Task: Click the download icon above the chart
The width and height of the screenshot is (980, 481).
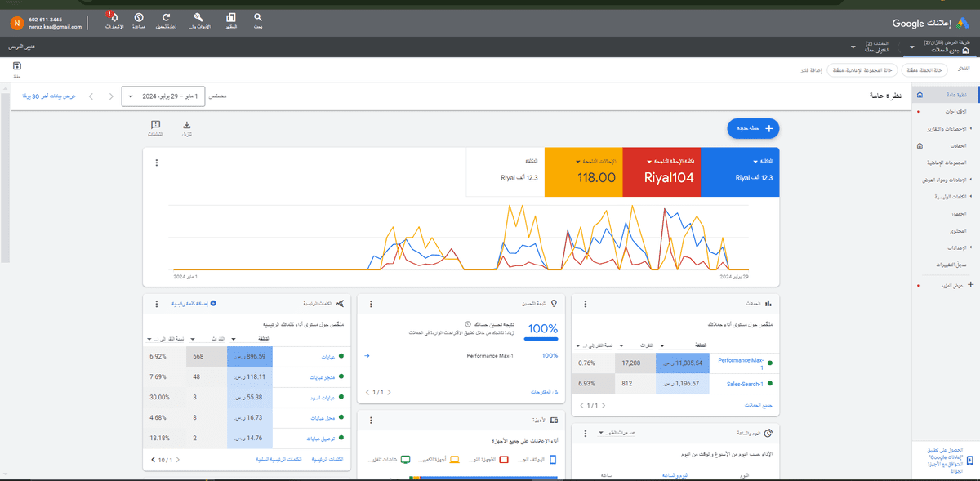Action: [x=186, y=125]
